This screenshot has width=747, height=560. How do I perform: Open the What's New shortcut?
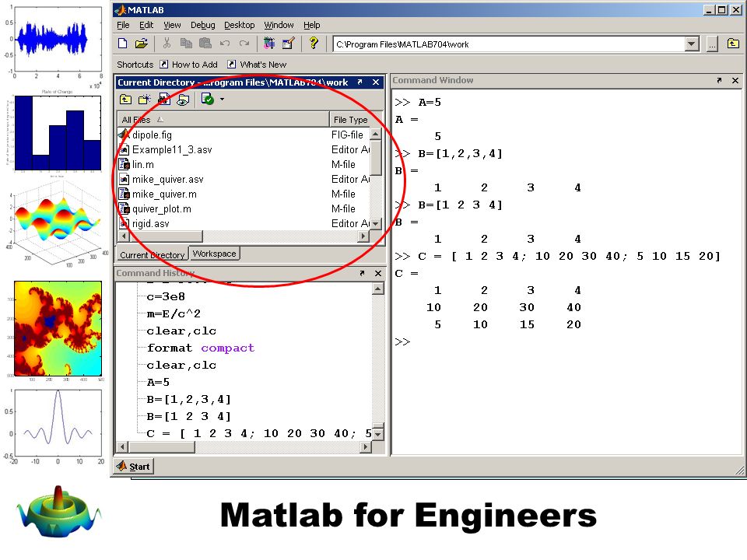point(257,65)
